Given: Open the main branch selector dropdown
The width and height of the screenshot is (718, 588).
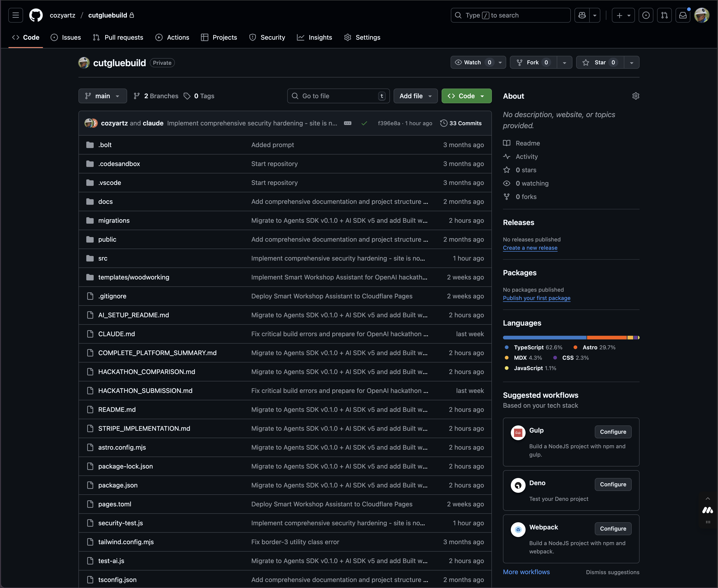Looking at the screenshot, I should (103, 96).
